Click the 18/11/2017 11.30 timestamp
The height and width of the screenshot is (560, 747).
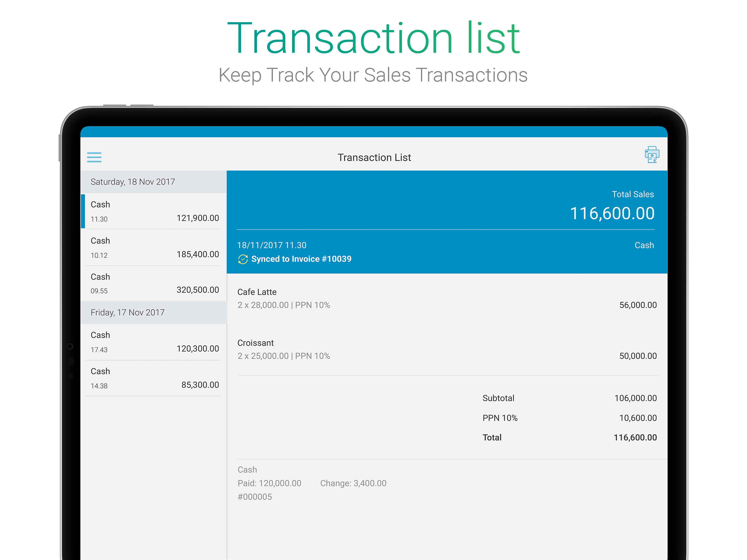pos(272,245)
